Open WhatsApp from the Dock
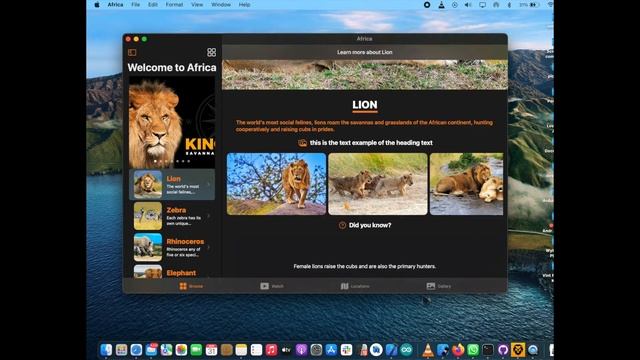The height and width of the screenshot is (360, 640). pyautogui.click(x=473, y=350)
